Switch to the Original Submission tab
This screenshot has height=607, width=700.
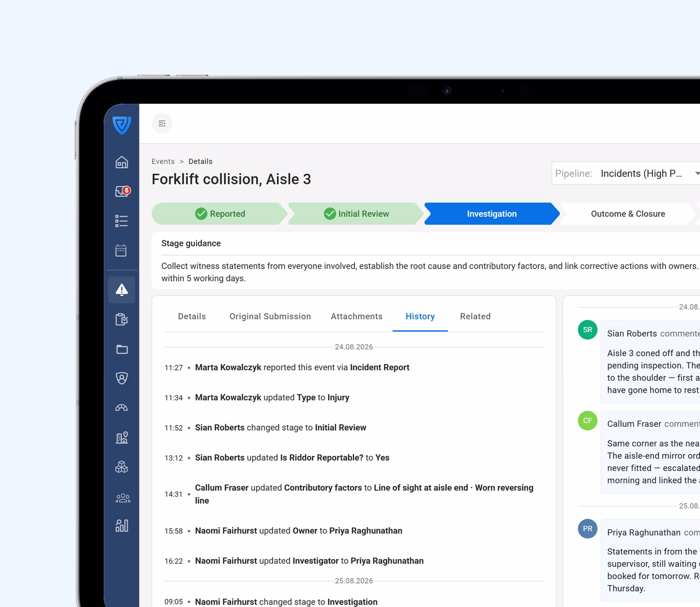coord(270,316)
